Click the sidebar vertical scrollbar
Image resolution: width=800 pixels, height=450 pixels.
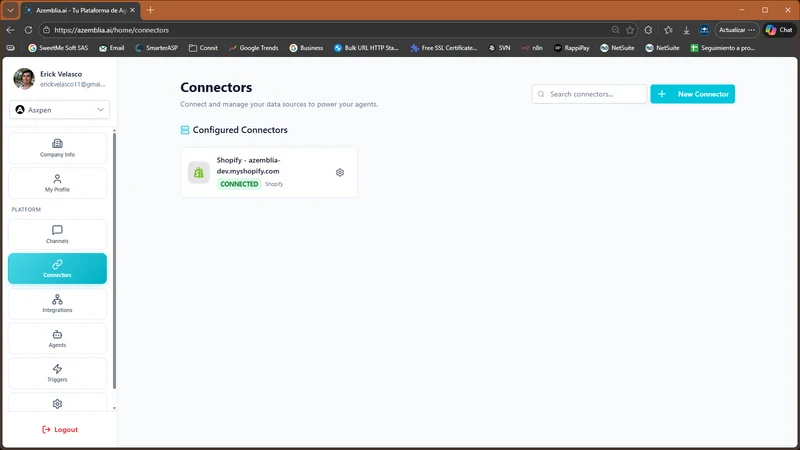114,260
